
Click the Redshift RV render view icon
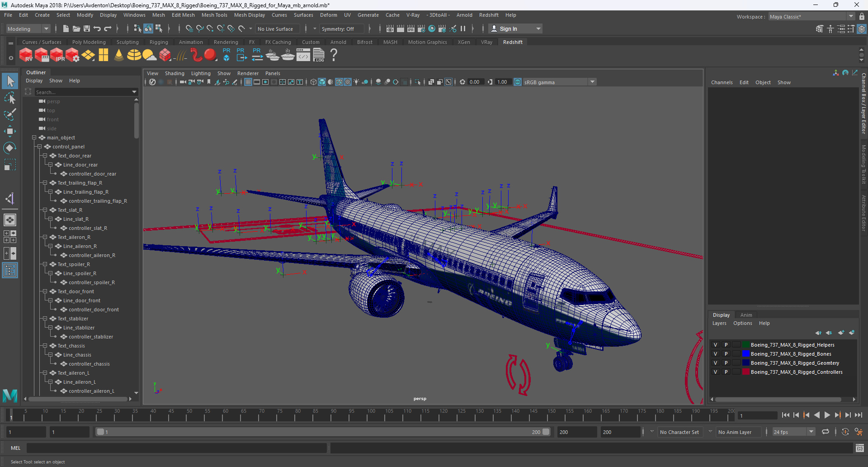point(26,55)
